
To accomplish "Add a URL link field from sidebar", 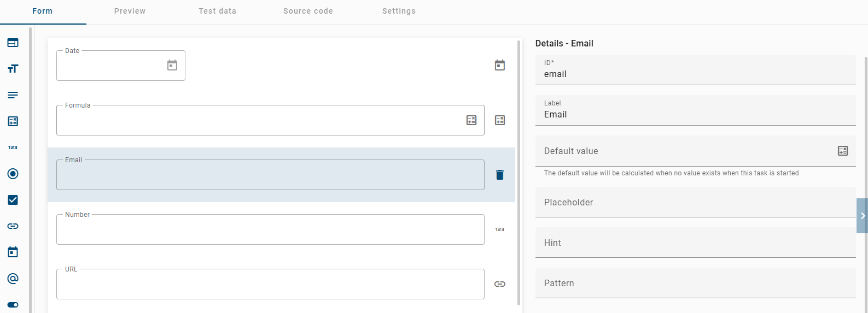I will tap(13, 226).
